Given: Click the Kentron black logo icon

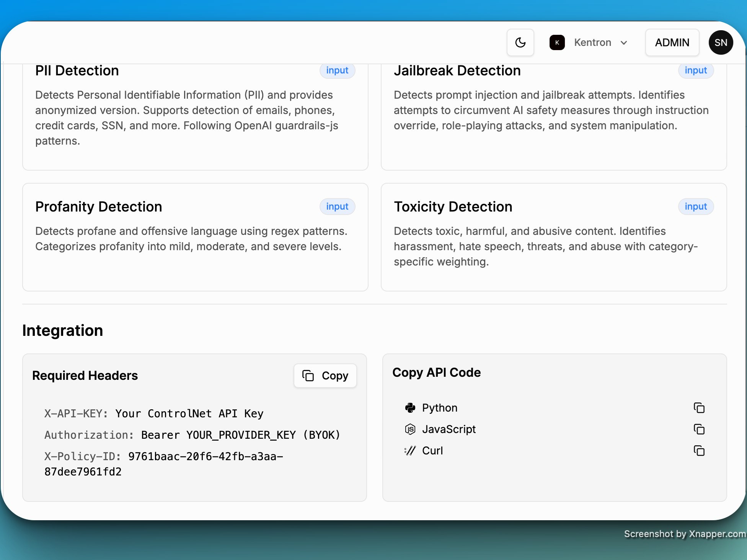Looking at the screenshot, I should (x=557, y=42).
